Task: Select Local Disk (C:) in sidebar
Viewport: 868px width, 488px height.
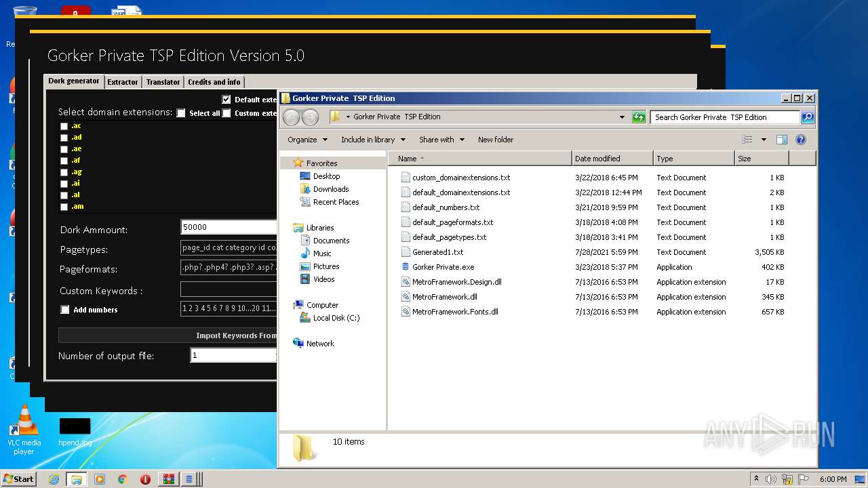Action: click(x=336, y=318)
